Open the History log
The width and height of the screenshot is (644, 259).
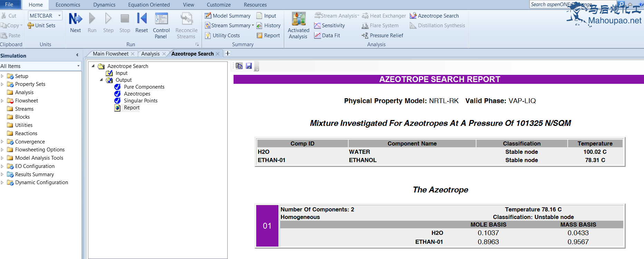[268, 26]
